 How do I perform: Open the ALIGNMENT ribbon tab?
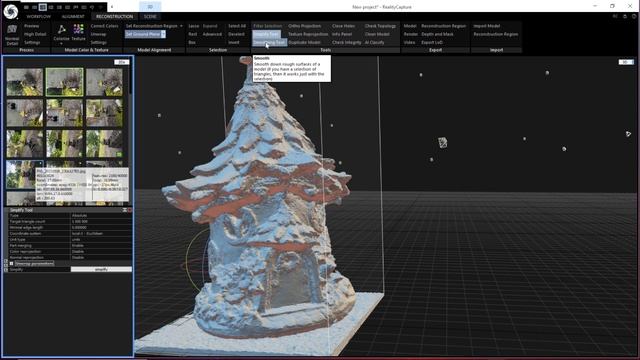(73, 17)
